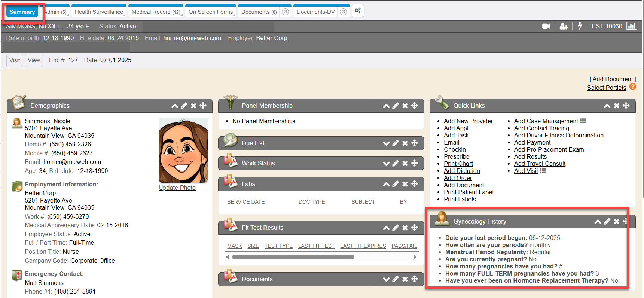Expand the Work Status portlet

click(x=386, y=164)
